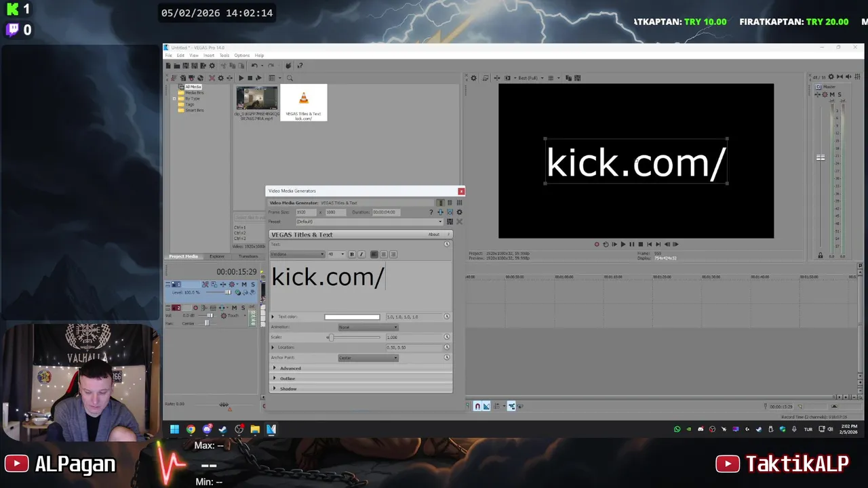Open the Animation None dropdown
Viewport: 868px width, 488px height.
click(x=368, y=327)
